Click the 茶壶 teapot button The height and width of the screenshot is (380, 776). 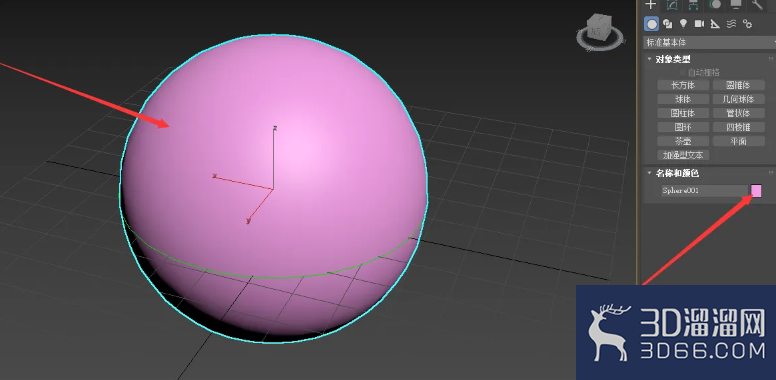coord(683,141)
